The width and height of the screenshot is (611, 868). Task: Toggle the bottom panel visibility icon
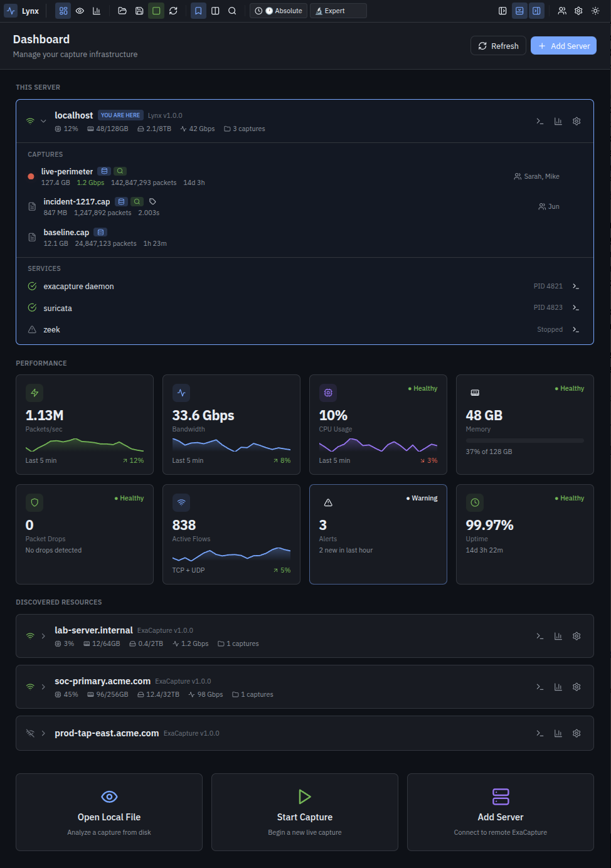tap(519, 11)
